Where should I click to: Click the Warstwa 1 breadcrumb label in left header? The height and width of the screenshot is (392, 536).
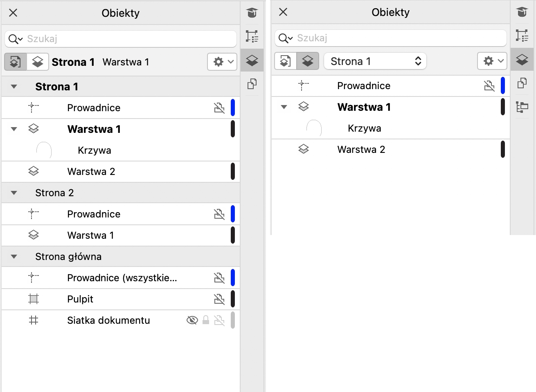[x=126, y=62]
